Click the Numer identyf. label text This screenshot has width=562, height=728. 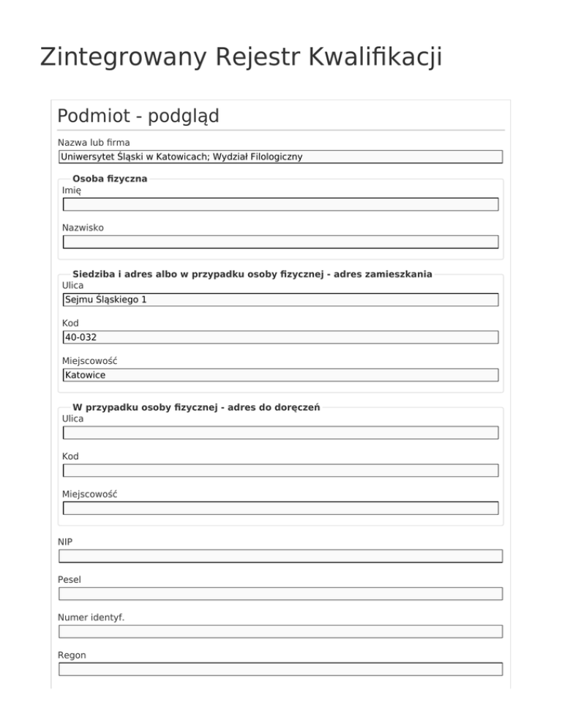click(91, 617)
